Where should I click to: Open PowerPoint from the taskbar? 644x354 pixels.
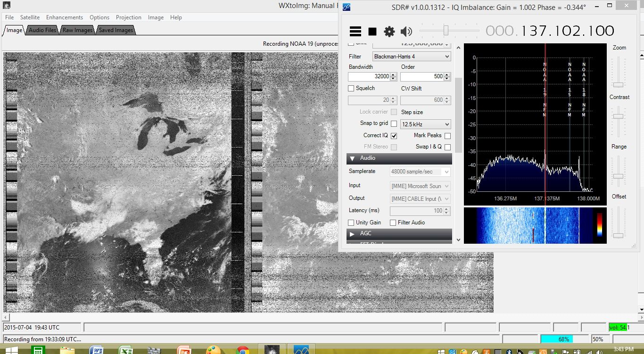click(183, 350)
